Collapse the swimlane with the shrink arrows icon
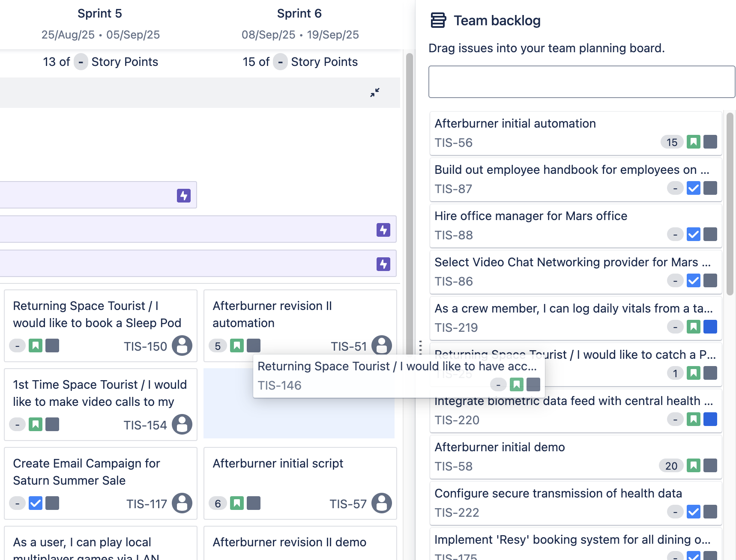This screenshot has height=560, width=736. click(375, 92)
